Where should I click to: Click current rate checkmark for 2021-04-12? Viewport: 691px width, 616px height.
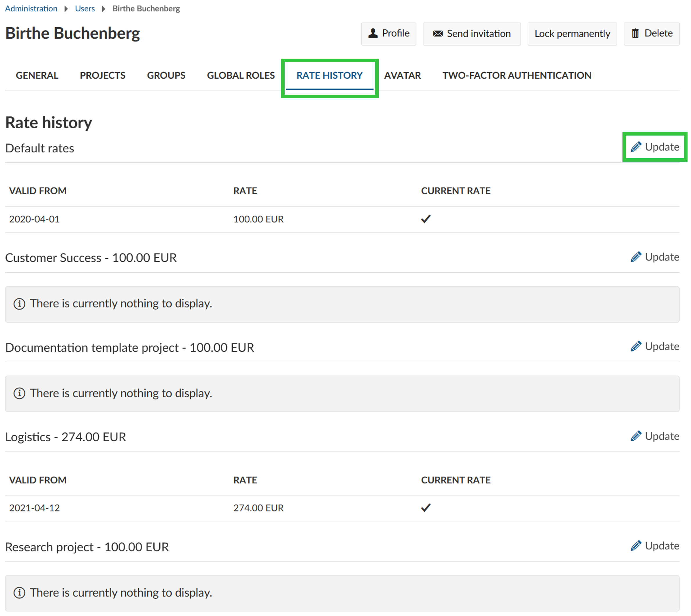tap(426, 508)
